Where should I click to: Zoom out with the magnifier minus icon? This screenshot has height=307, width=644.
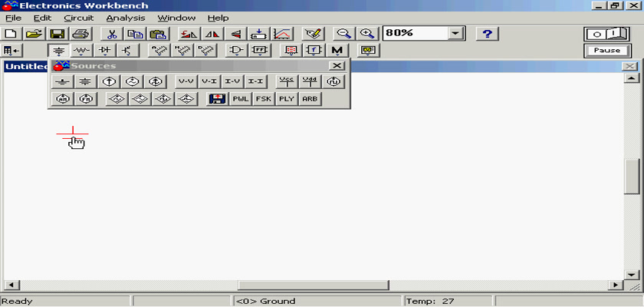(x=343, y=34)
